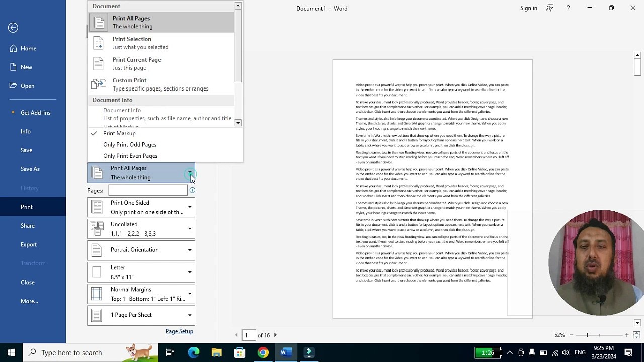Launch Microsoft Edge from the taskbar

[x=194, y=352]
